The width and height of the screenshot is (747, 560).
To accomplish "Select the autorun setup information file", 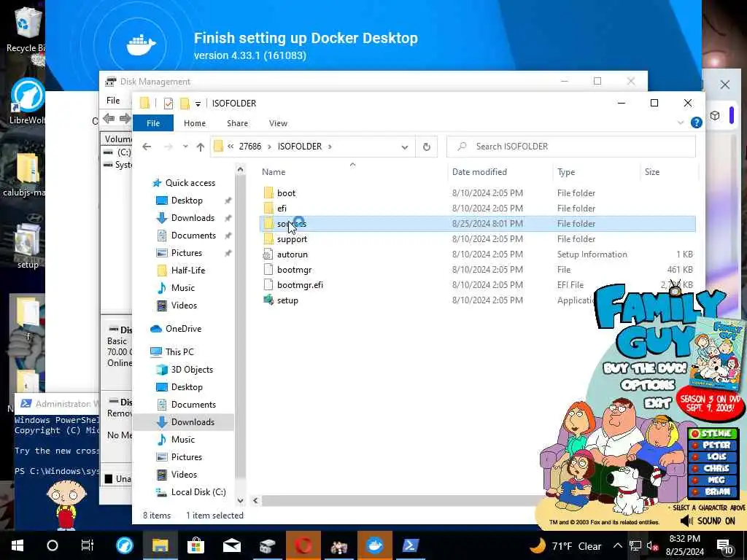I will 292,254.
